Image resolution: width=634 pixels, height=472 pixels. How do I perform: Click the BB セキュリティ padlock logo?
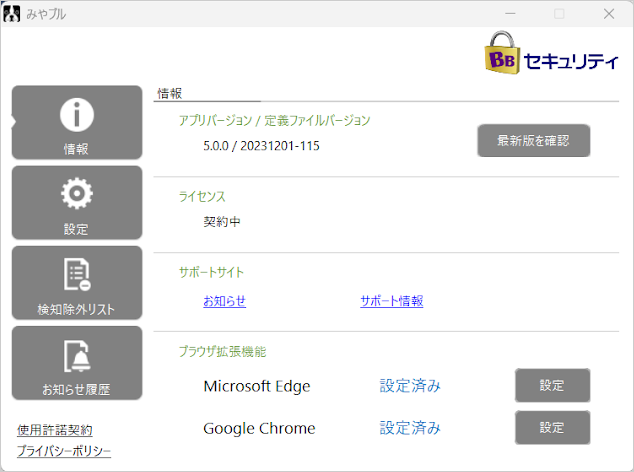point(552,53)
